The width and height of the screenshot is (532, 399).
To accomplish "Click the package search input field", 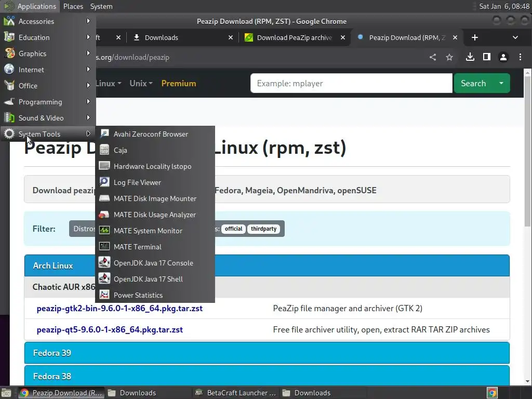I will [351, 83].
